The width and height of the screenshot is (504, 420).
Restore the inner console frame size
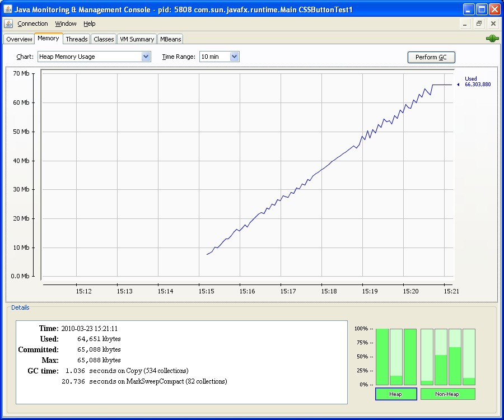[x=479, y=24]
